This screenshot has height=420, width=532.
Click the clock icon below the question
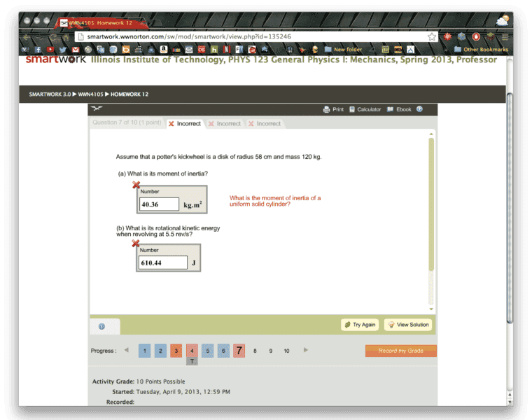click(x=101, y=326)
